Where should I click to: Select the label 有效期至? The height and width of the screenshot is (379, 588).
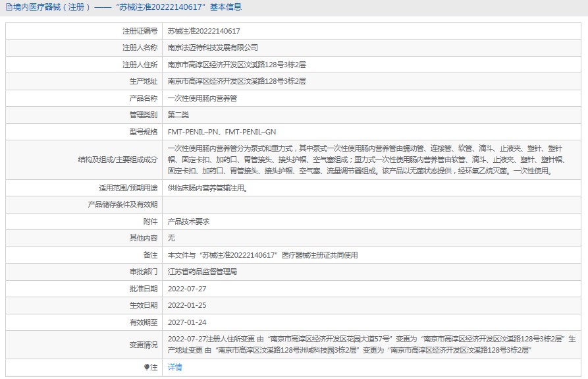click(x=144, y=322)
